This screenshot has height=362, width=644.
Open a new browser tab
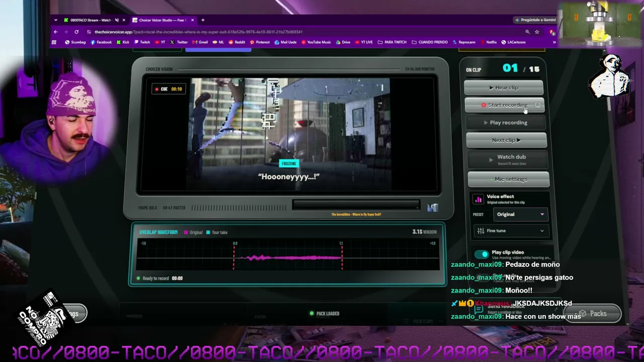pos(203,20)
